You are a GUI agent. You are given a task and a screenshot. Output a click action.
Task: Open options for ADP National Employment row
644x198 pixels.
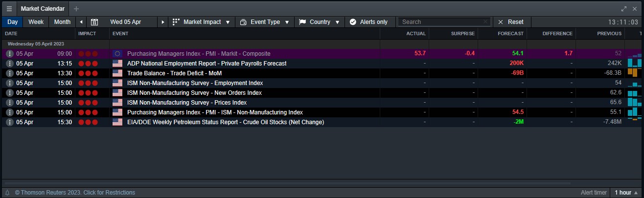(9, 64)
